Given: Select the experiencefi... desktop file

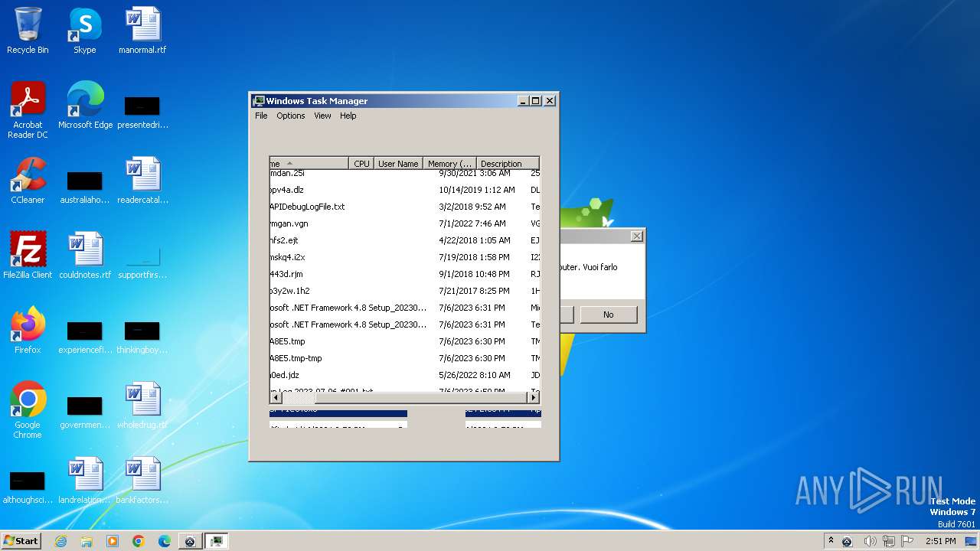Looking at the screenshot, I should [85, 337].
